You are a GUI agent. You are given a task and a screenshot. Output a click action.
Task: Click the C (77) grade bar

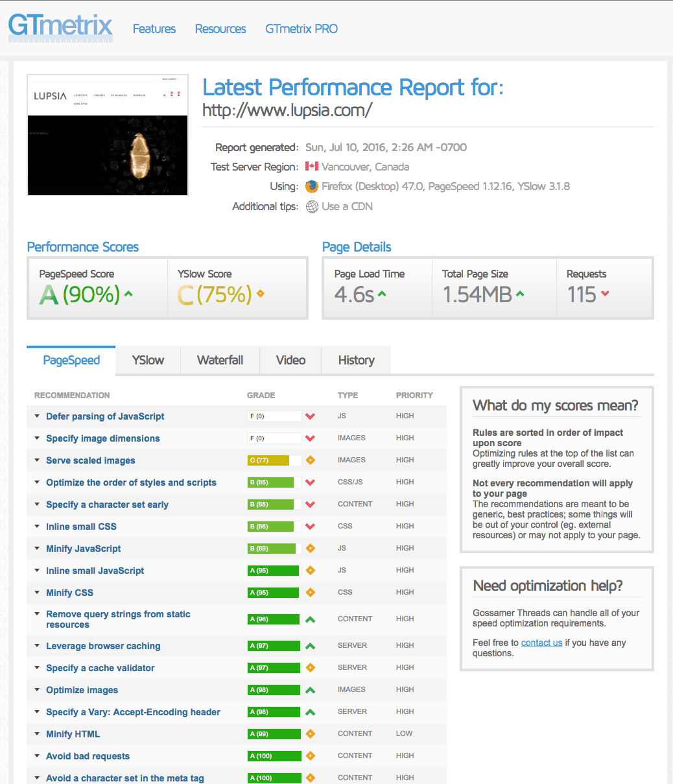pos(275,460)
